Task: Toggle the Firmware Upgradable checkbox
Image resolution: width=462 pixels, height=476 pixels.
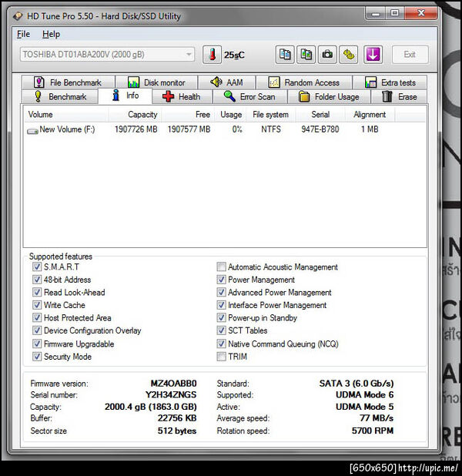Action: [37, 344]
